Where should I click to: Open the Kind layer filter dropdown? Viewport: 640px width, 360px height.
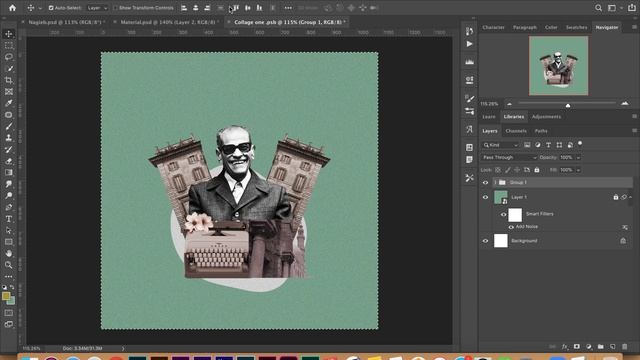(500, 145)
